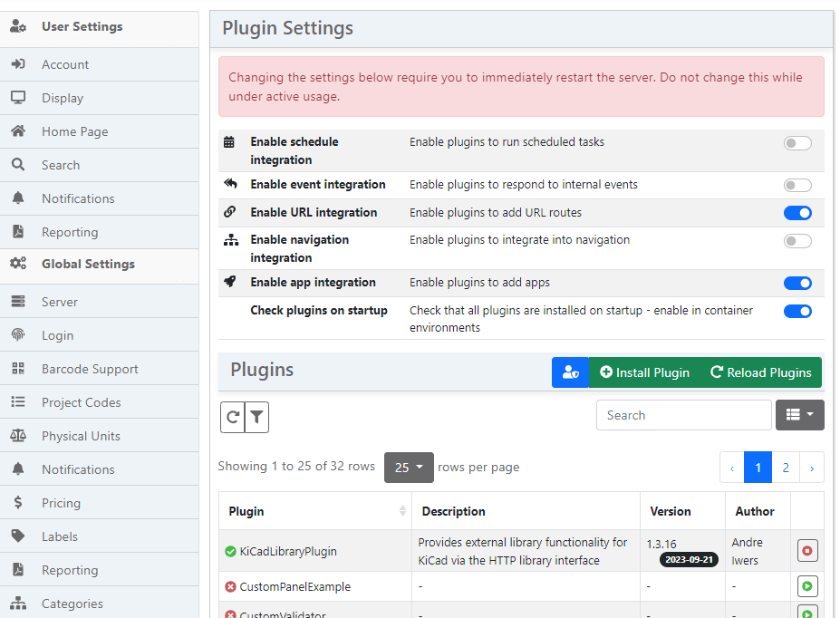
Task: Click the Physical Units balance-scale icon
Action: 18,436
